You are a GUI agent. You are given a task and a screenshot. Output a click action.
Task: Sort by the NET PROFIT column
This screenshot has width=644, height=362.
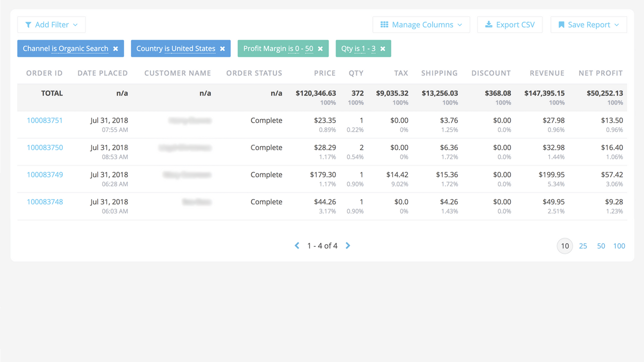[600, 73]
